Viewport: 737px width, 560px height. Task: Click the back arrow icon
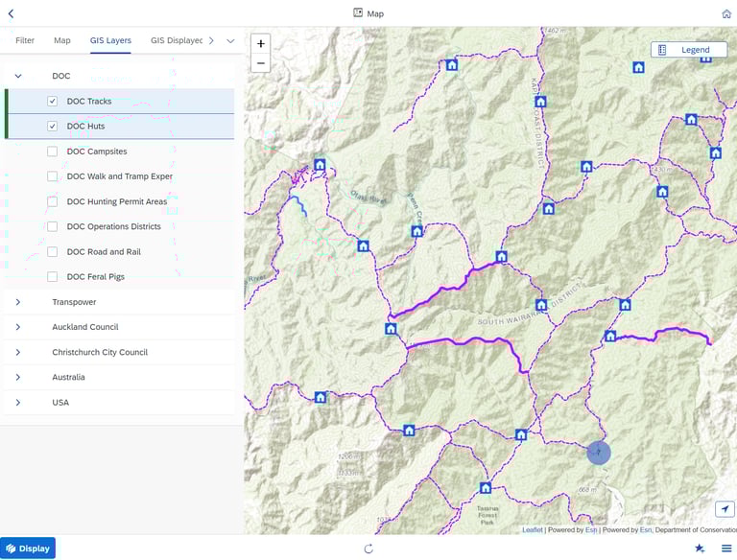tap(11, 13)
